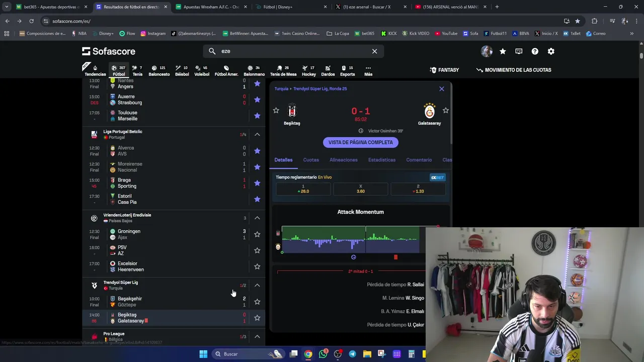Open favorites star in Sofascore header
The image size is (644, 362).
click(503, 51)
